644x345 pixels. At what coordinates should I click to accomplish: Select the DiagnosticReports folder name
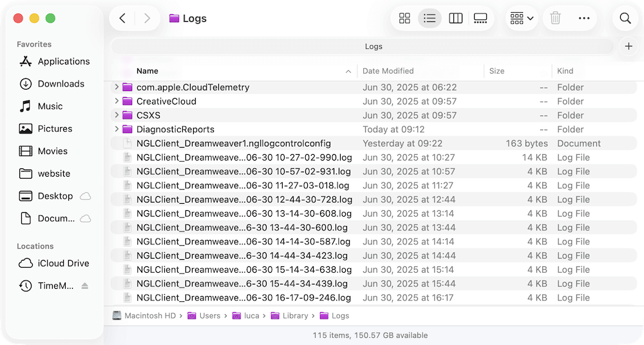pyautogui.click(x=175, y=129)
